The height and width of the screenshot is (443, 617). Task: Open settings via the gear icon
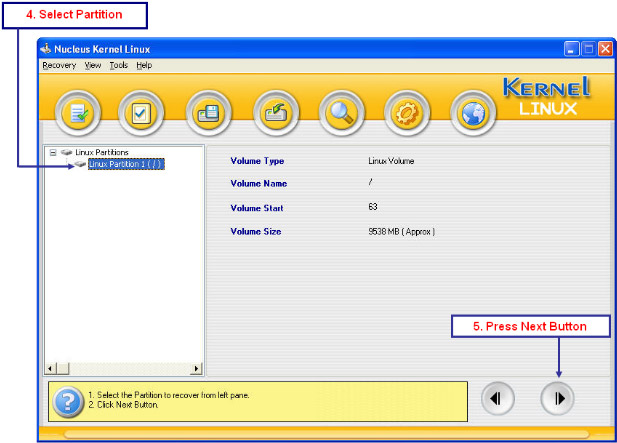pos(407,113)
